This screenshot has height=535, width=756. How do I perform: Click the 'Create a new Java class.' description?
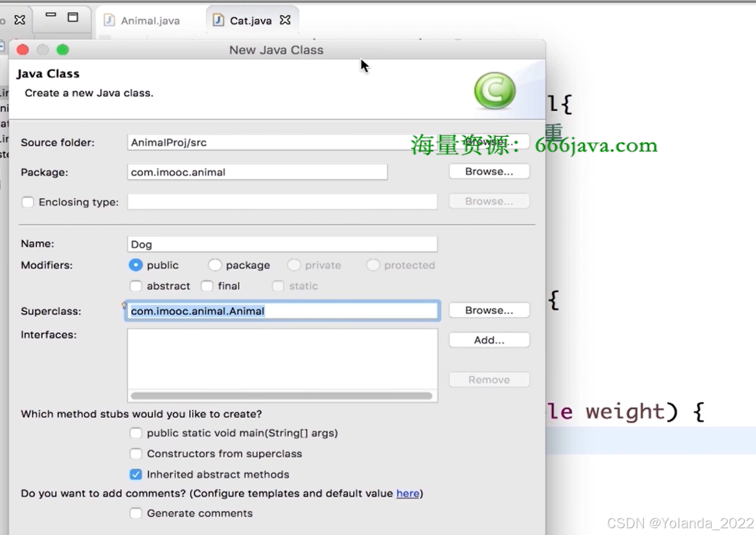(x=89, y=93)
